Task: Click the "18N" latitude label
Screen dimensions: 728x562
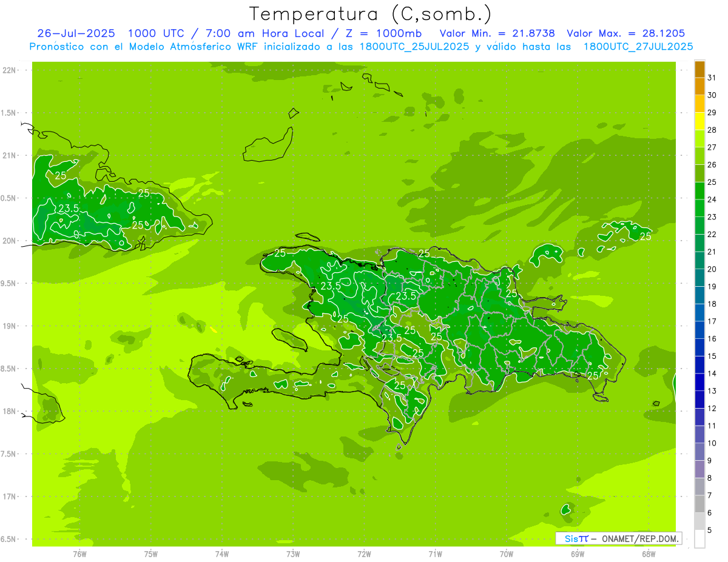Action: 8,411
